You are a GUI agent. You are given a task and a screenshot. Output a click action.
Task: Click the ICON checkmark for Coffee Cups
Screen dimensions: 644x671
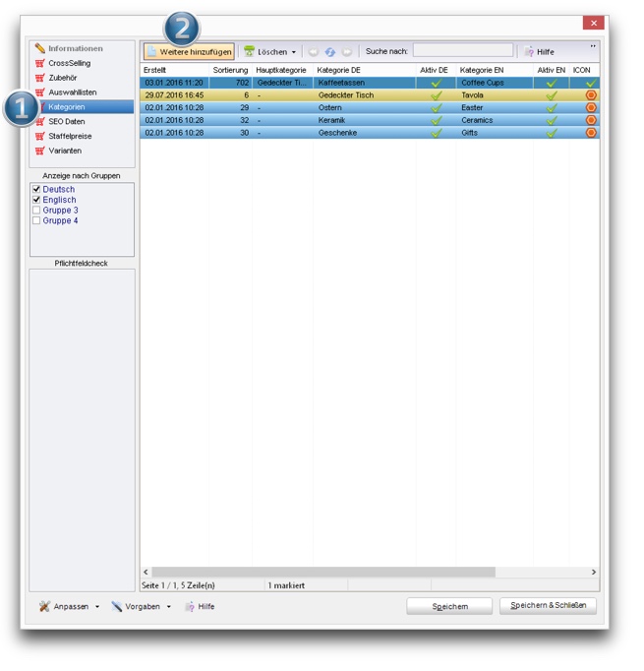click(591, 83)
